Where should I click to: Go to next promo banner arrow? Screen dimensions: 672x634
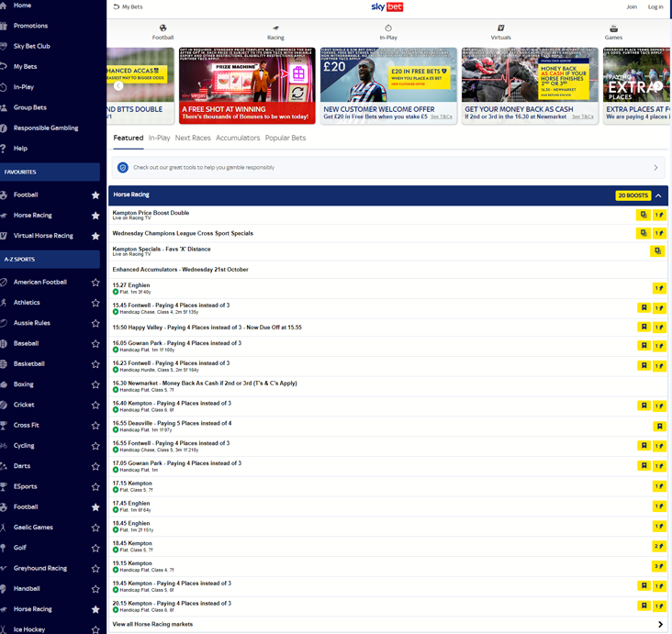click(658, 85)
